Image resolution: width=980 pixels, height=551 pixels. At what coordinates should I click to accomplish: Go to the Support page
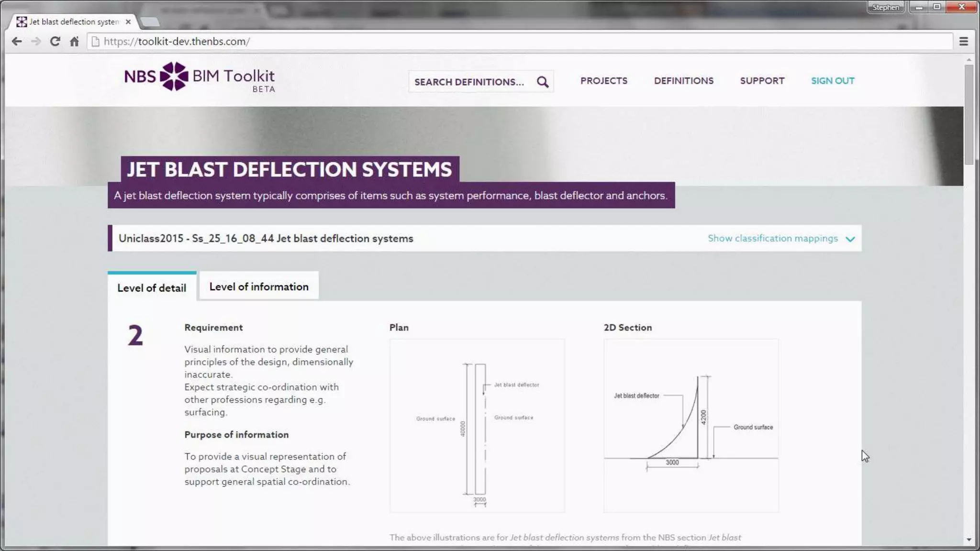[762, 81]
